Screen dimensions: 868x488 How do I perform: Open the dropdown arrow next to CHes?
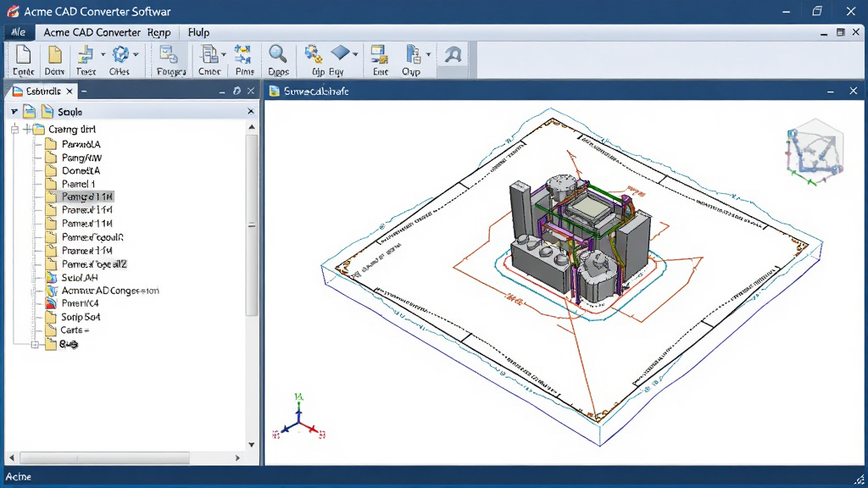click(x=136, y=54)
